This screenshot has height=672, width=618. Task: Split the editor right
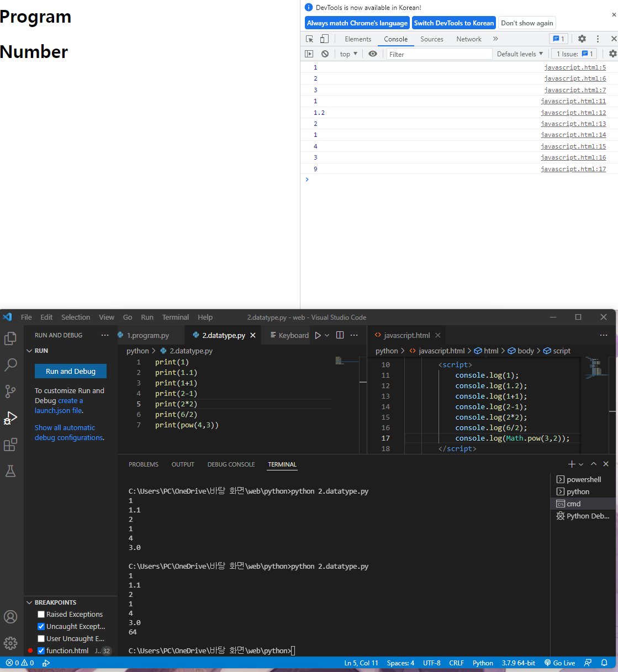pyautogui.click(x=340, y=335)
